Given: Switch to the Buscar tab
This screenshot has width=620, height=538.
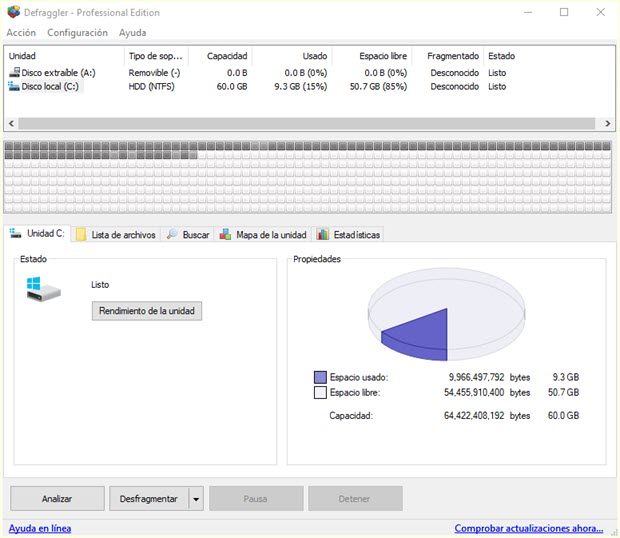Looking at the screenshot, I should (x=189, y=234).
